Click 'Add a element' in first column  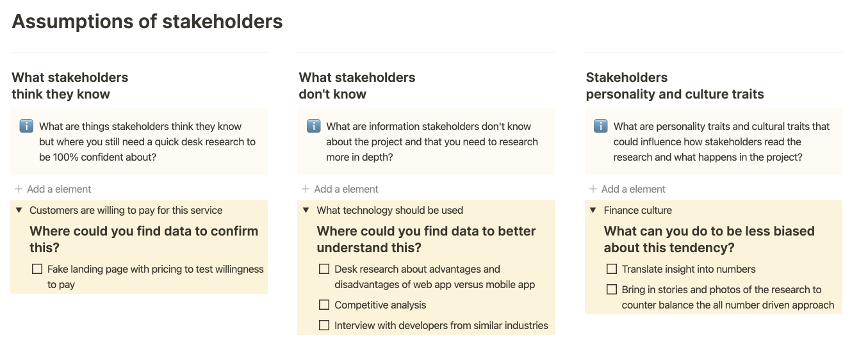59,189
